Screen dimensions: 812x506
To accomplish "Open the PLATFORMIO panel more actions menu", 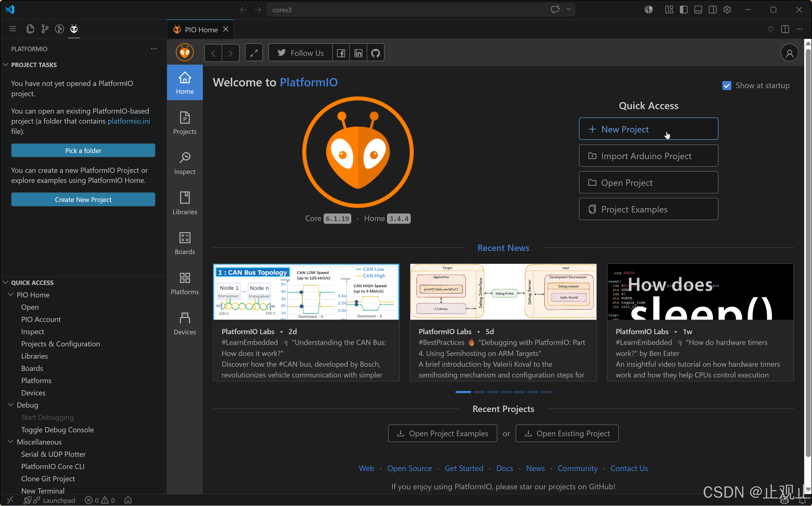I will pyautogui.click(x=154, y=49).
